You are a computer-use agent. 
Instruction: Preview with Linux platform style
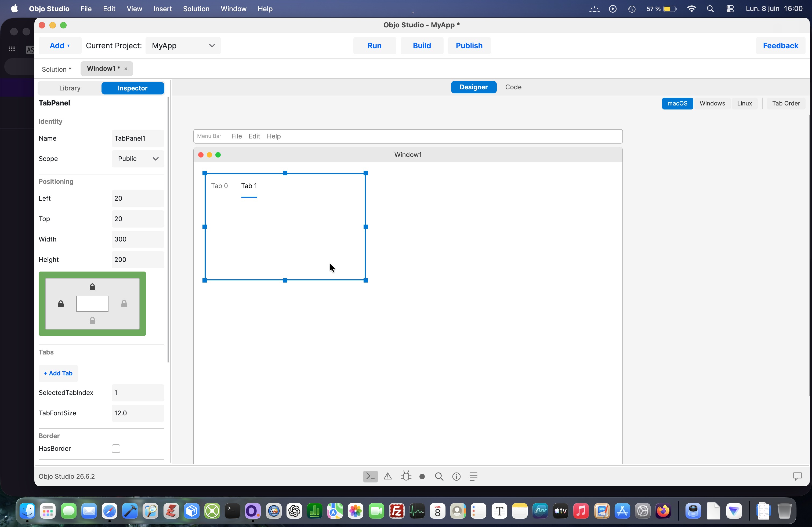(744, 104)
